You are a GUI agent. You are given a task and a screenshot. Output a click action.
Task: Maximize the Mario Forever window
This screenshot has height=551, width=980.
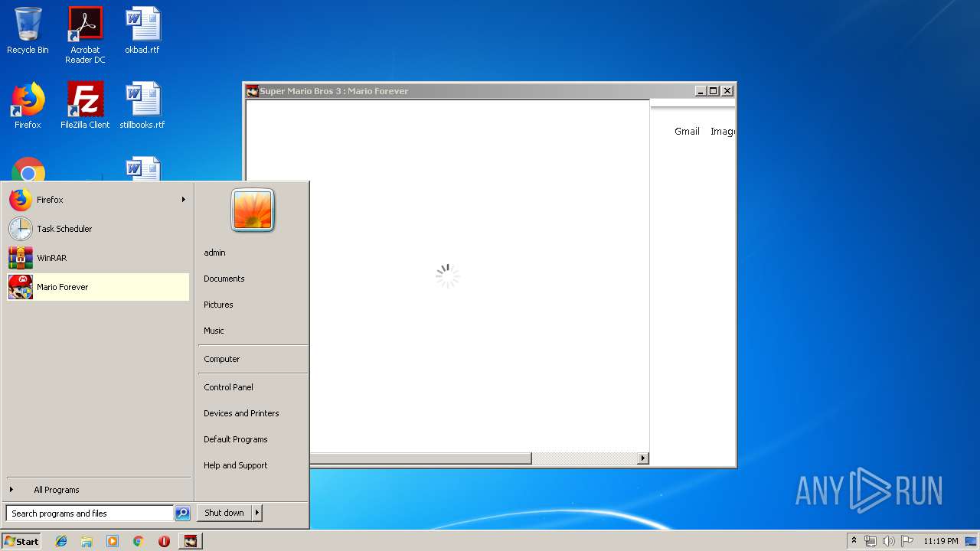coord(714,91)
